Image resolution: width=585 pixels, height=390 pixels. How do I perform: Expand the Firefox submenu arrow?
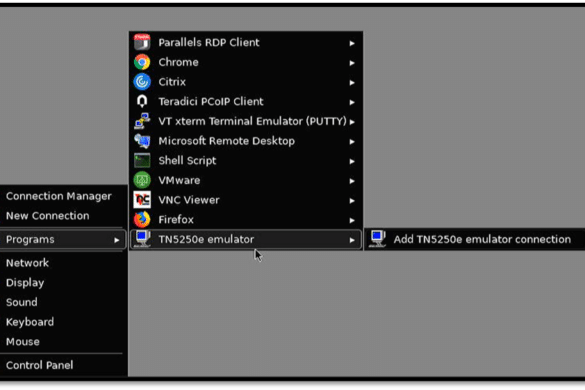coord(352,221)
